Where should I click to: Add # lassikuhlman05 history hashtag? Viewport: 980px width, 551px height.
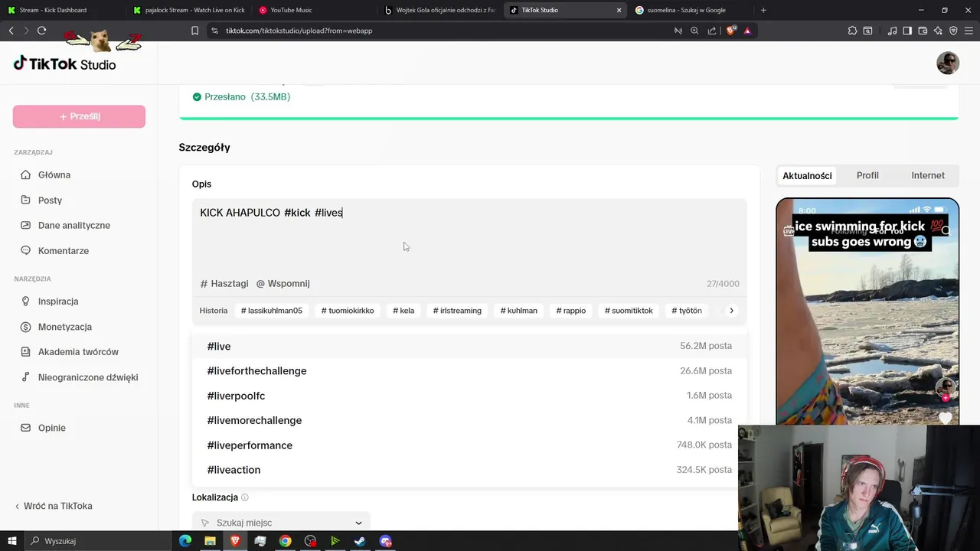point(271,311)
